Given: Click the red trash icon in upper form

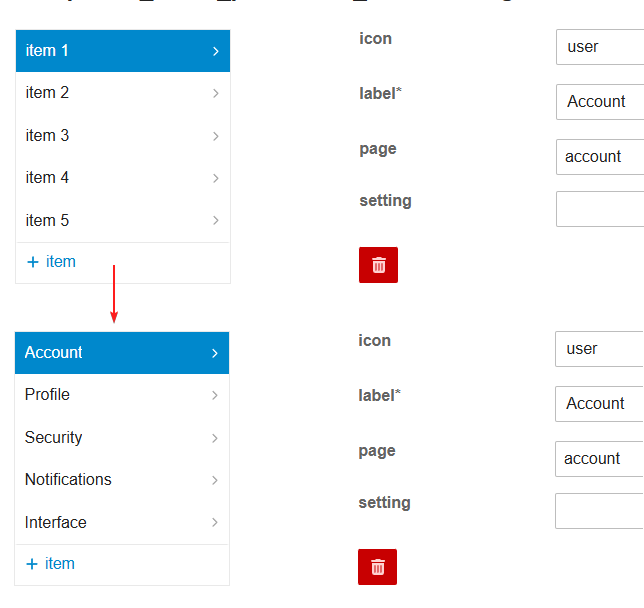Looking at the screenshot, I should point(378,265).
